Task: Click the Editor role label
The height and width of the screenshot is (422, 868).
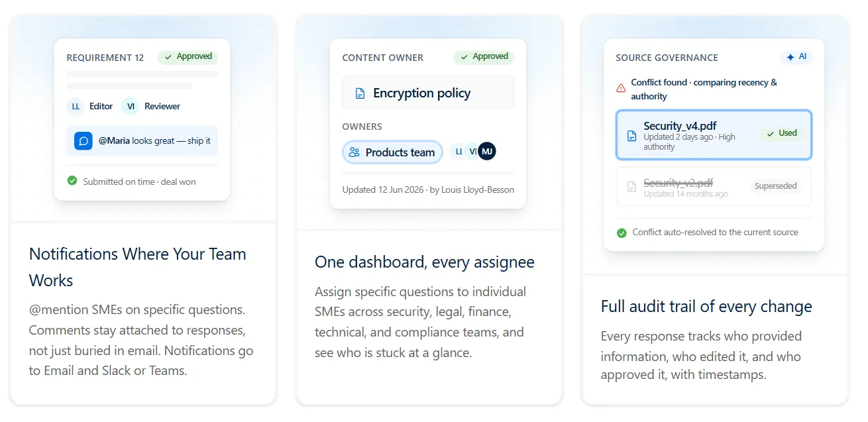Action: tap(101, 106)
